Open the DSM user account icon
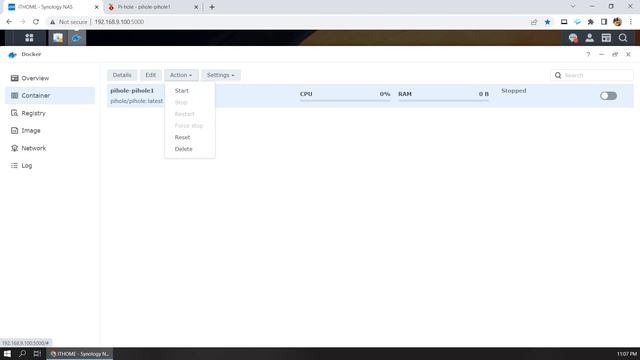Screen dimensions: 640x360 [x=589, y=38]
